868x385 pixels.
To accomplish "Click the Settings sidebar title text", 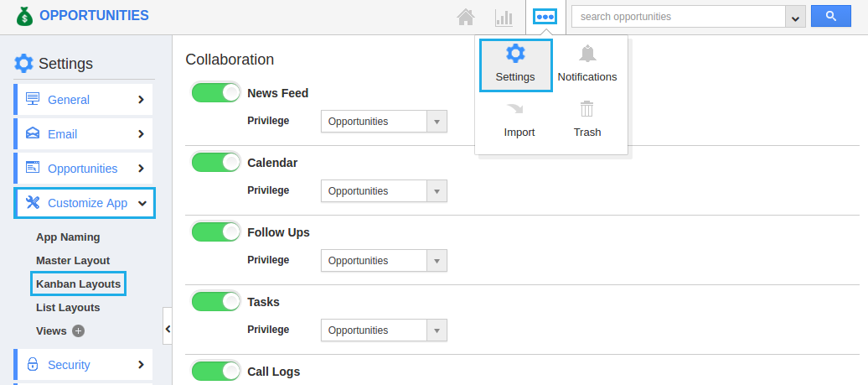I will click(66, 64).
